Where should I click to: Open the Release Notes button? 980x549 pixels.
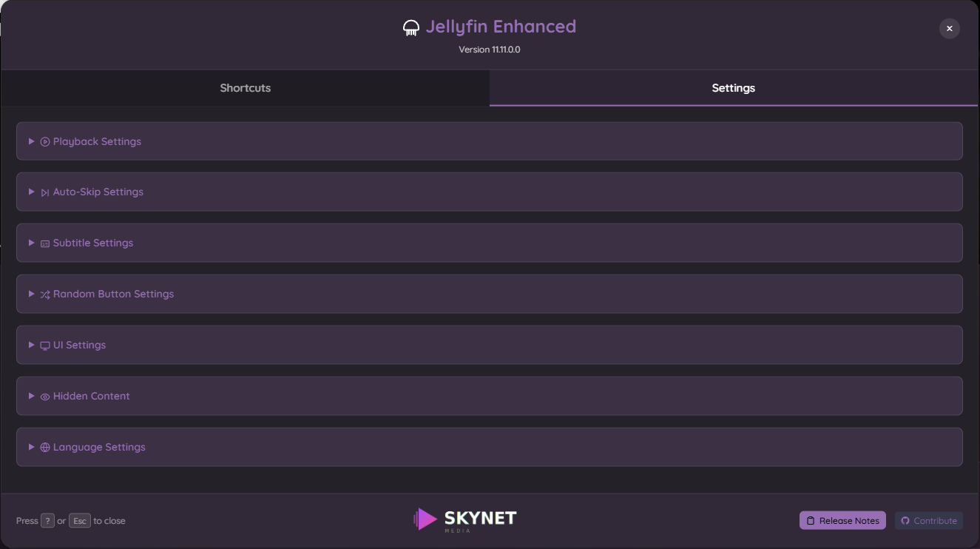tap(842, 521)
